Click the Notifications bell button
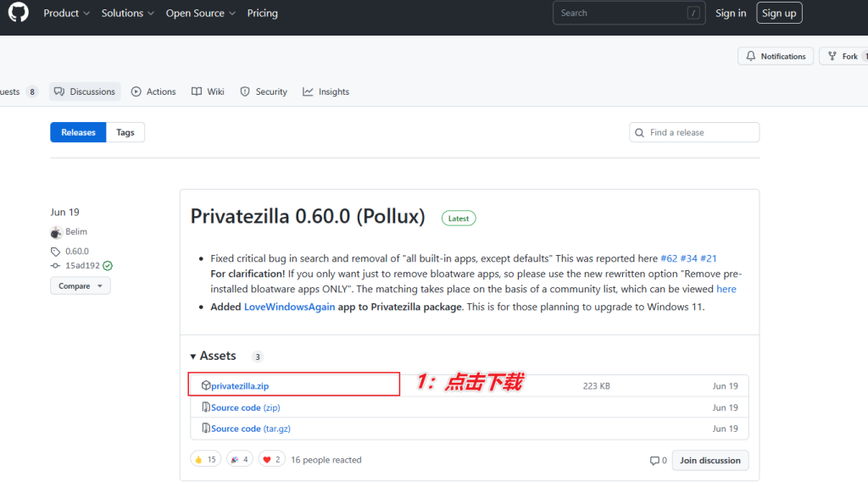868x487 pixels. (x=776, y=56)
